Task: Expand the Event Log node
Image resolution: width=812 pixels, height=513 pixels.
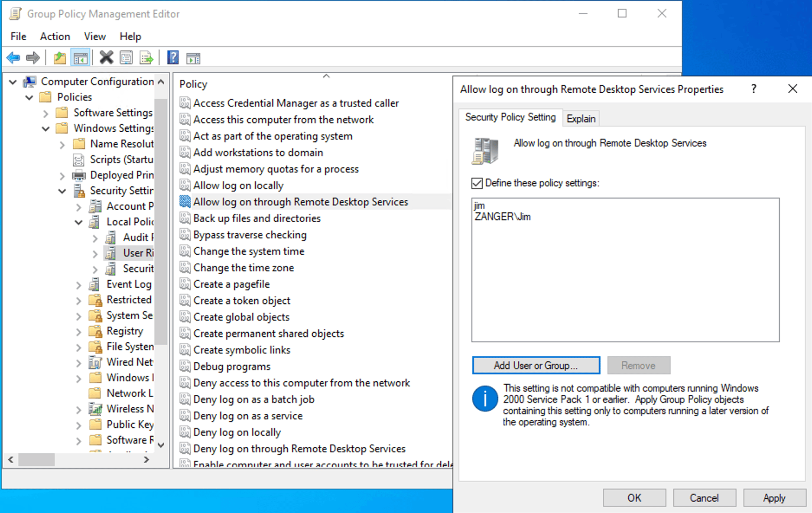Action: coord(79,284)
